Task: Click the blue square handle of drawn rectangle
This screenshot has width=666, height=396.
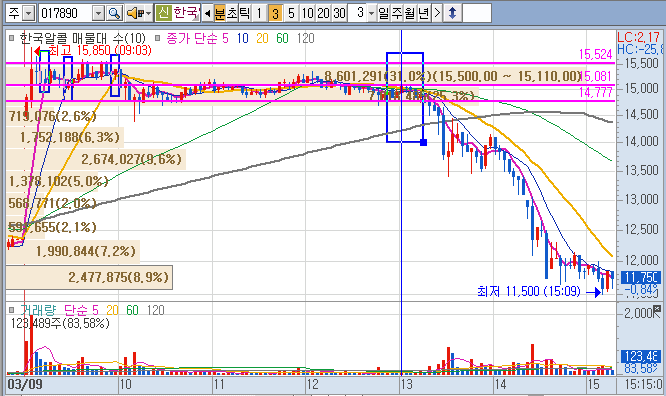Action: [423, 142]
